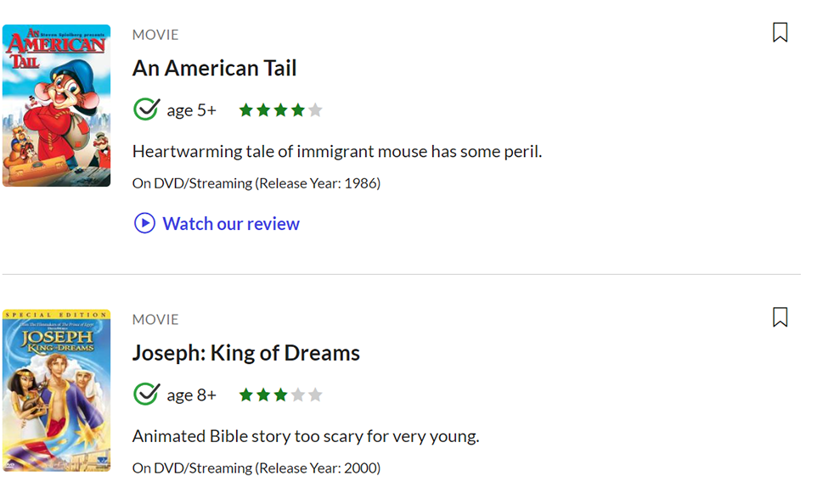Click the fourth star in An American Tail's rating
This screenshot has height=504, width=834.
(x=297, y=109)
